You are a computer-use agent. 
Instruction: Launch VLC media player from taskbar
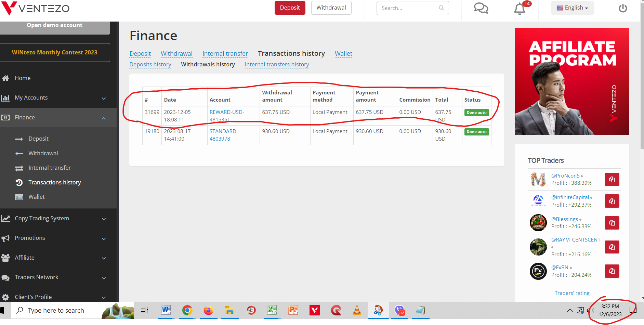point(357,310)
